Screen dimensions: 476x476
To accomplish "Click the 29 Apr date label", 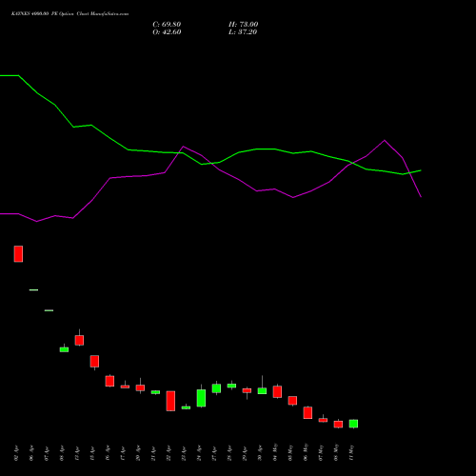I will (x=245, y=453).
